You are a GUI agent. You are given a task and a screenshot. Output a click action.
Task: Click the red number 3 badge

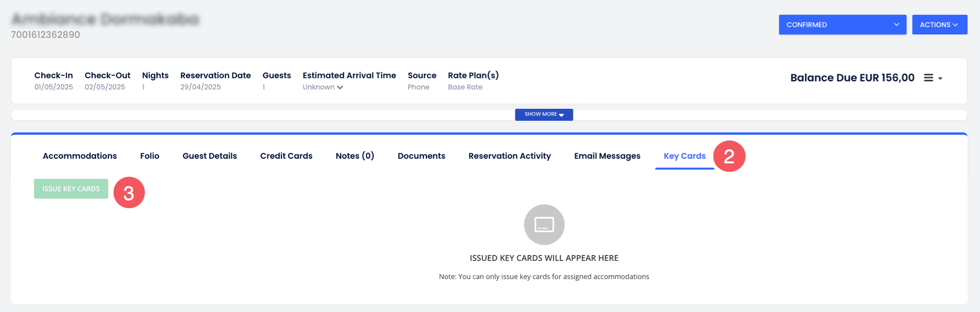pos(129,193)
